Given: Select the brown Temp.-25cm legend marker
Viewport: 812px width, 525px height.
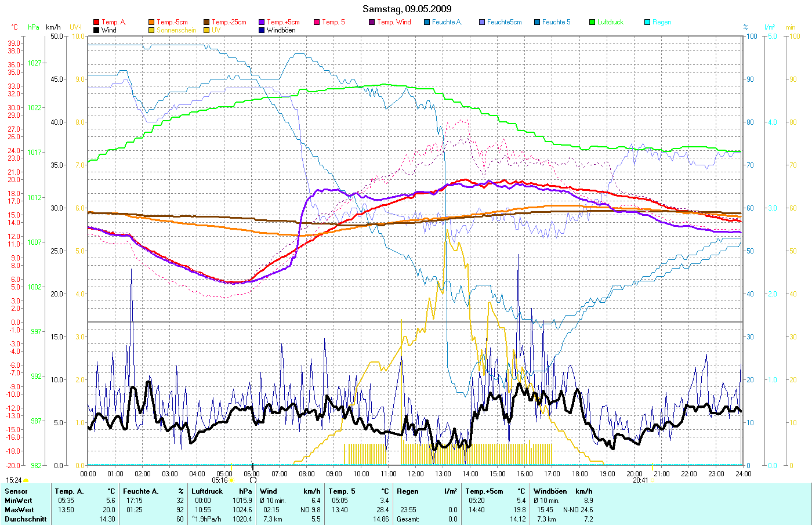Looking at the screenshot, I should (x=206, y=22).
